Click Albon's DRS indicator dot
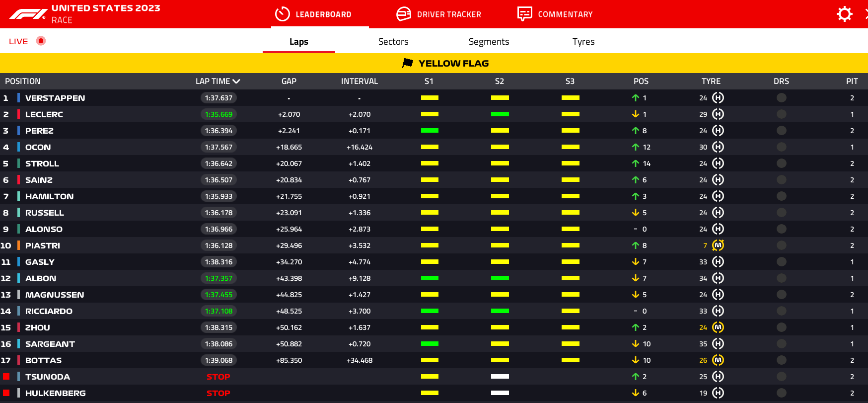This screenshot has height=403, width=868. click(x=782, y=278)
